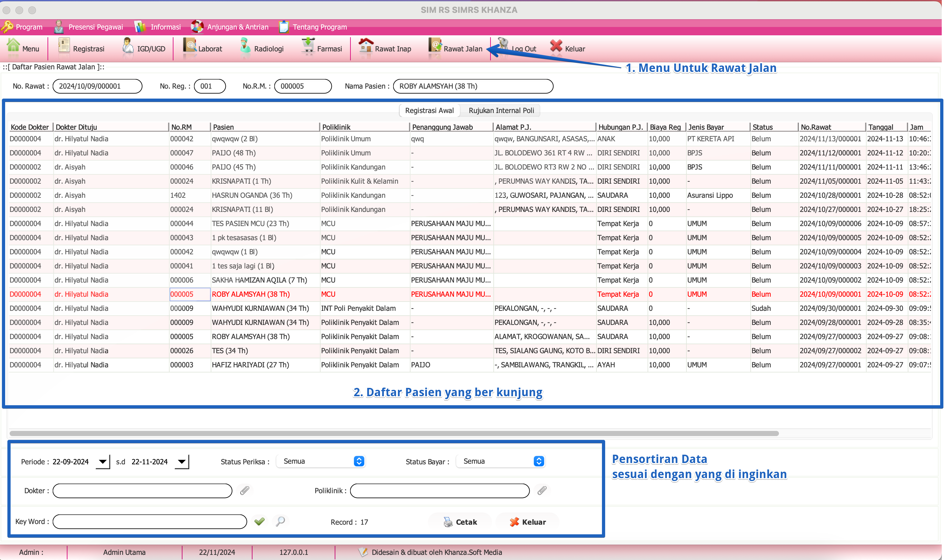This screenshot has width=945, height=560.
Task: Click the No. Rawat input field
Action: (x=97, y=86)
